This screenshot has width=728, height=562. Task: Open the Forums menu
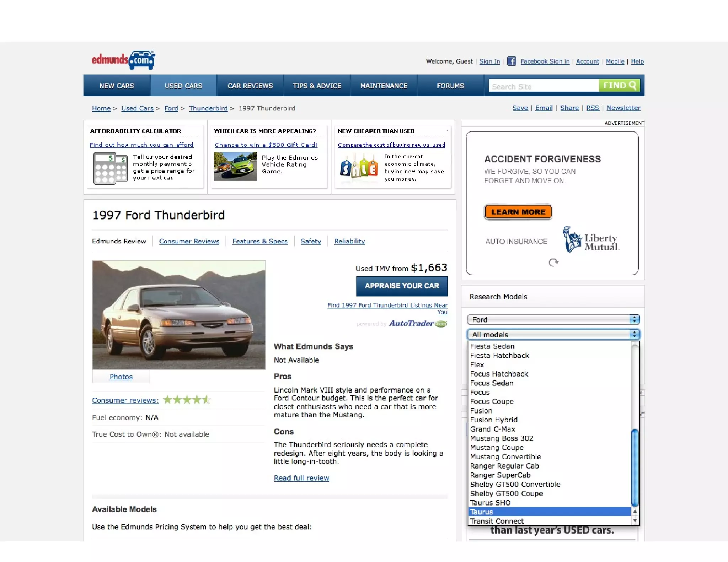tap(450, 86)
